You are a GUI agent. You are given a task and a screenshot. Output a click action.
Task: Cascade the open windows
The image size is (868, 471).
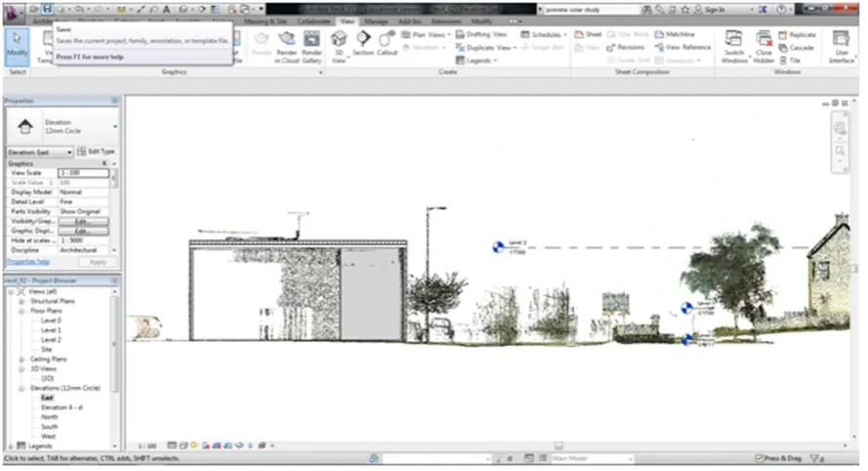797,48
